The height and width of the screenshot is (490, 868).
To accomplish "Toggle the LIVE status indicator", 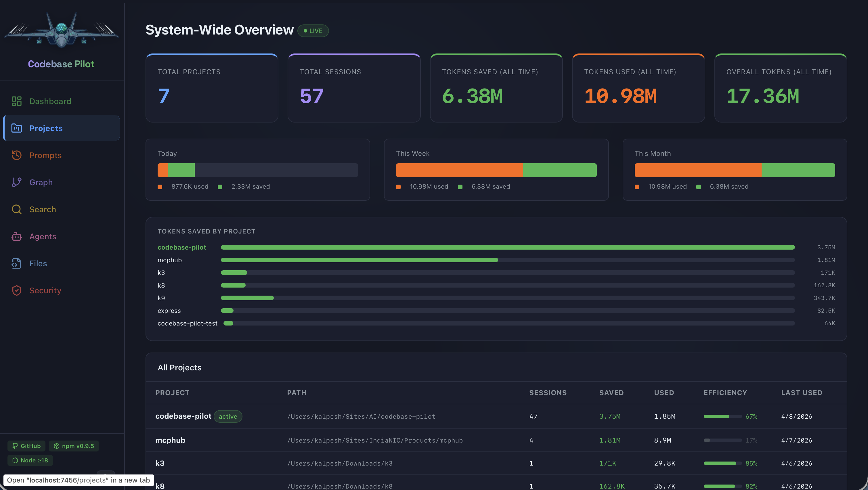I will pyautogui.click(x=313, y=31).
